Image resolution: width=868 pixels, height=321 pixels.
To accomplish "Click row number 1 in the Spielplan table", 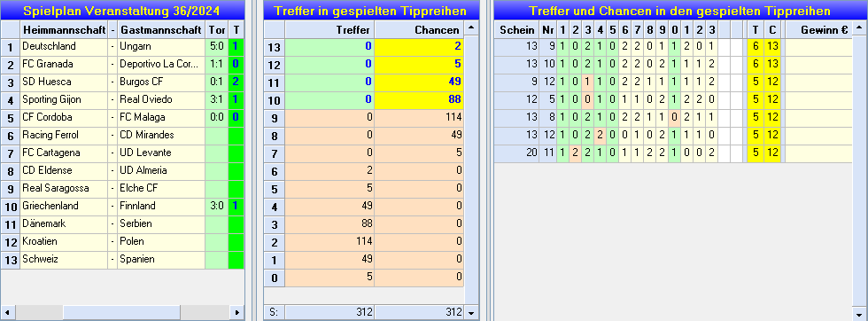I will pyautogui.click(x=10, y=47).
